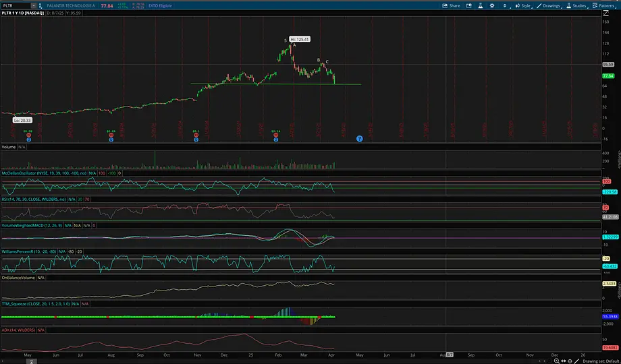Open the Drawings menu
This screenshot has height=364, width=621.
(551, 5)
